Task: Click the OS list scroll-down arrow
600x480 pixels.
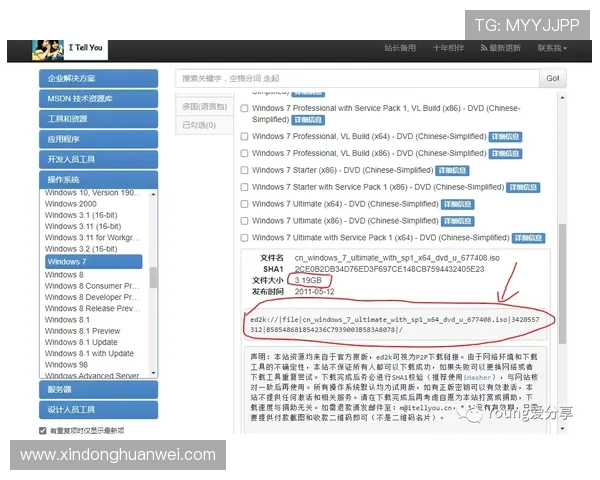Action: pos(153,373)
